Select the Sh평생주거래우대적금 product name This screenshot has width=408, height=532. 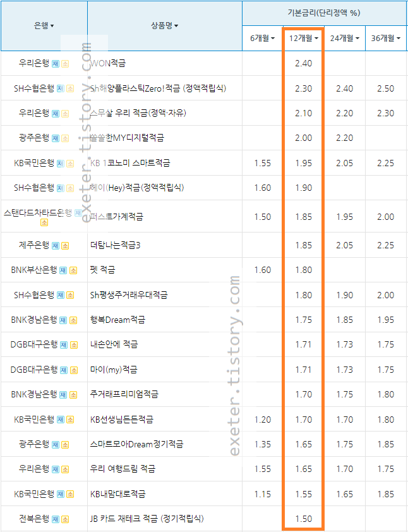(129, 295)
